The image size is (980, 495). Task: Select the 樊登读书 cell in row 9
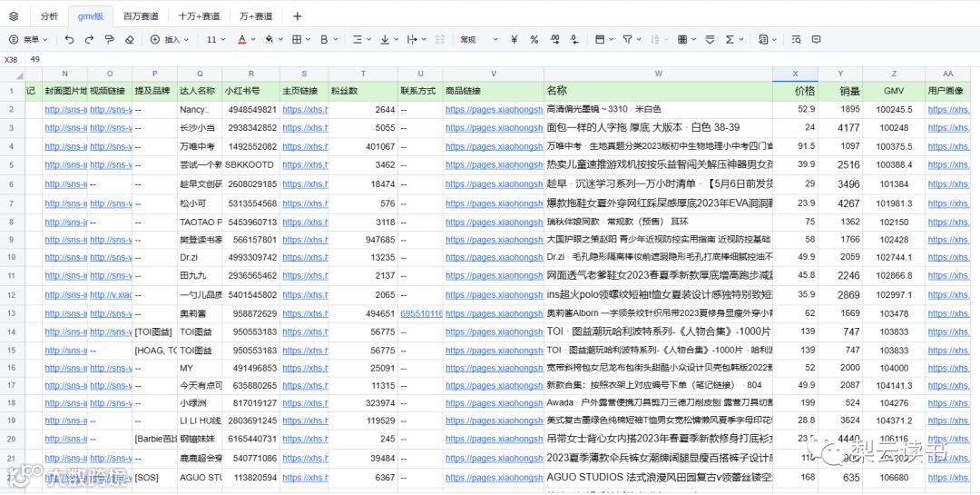click(x=200, y=240)
